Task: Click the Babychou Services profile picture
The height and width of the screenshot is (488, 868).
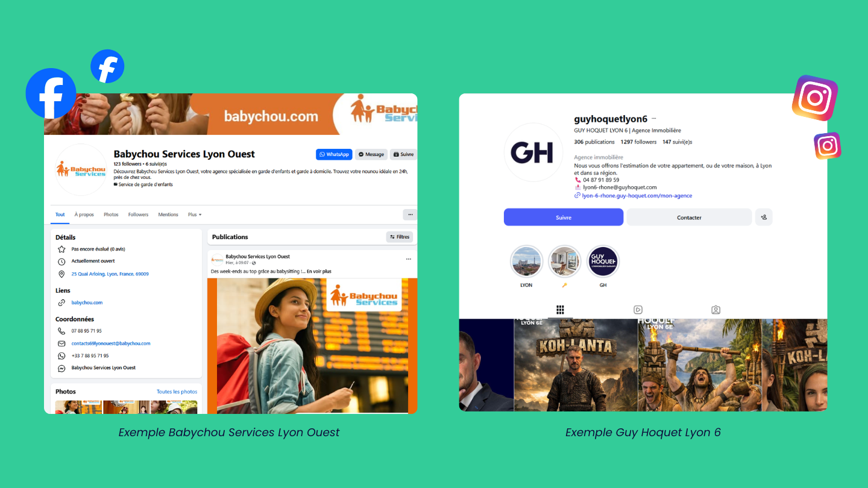Action: tap(81, 170)
